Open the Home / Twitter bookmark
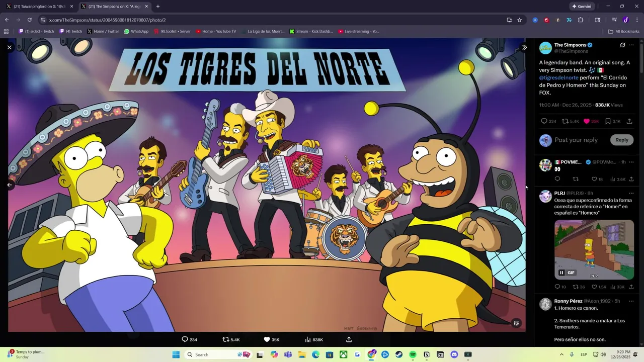The width and height of the screenshot is (644, 362). [103, 31]
